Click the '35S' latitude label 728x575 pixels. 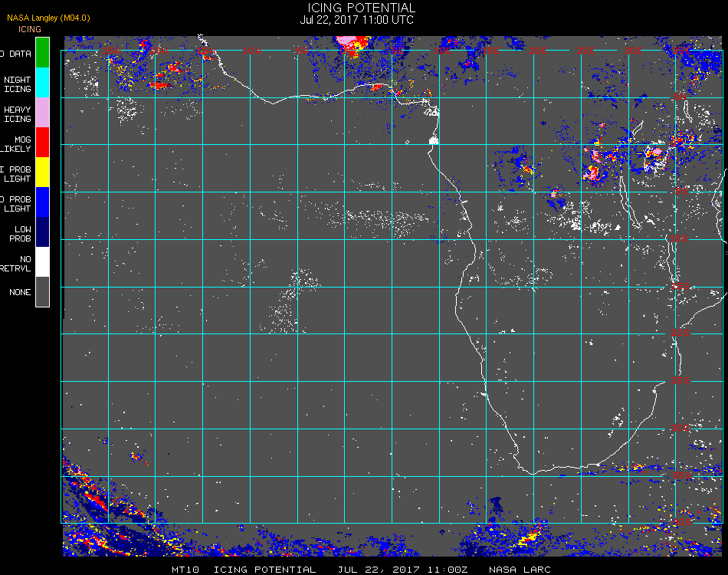682,475
